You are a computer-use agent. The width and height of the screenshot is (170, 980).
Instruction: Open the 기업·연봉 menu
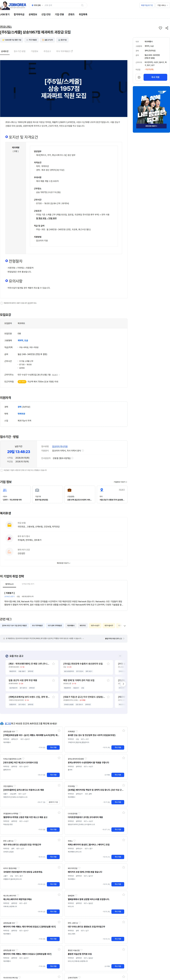59,14
